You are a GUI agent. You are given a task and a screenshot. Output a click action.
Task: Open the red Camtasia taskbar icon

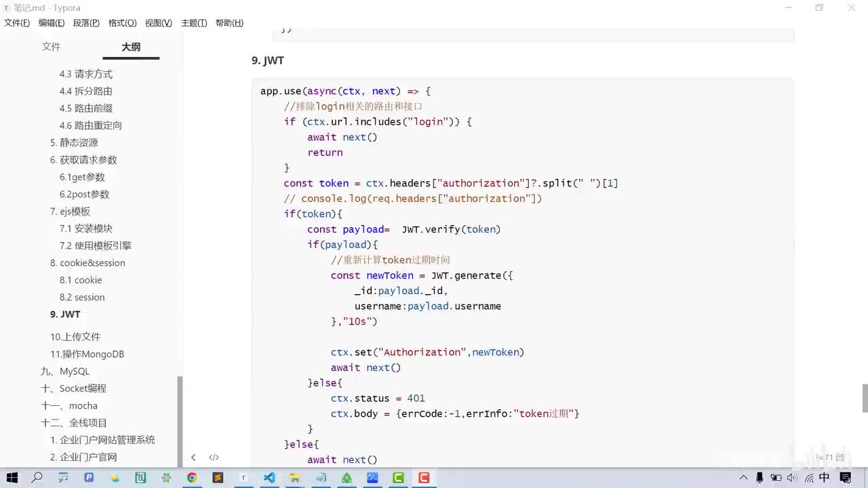pos(424,478)
